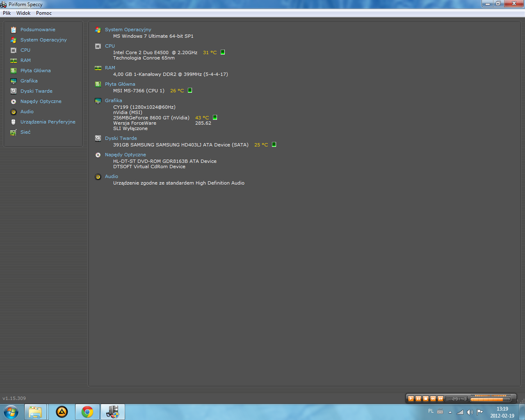Select the System Operacyjny sidebar icon
The image size is (525, 420).
(x=14, y=40)
